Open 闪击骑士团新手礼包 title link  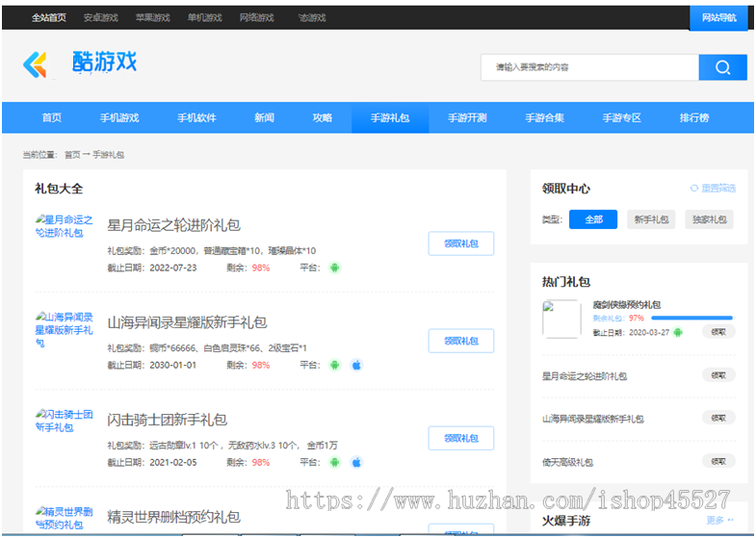pos(167,420)
